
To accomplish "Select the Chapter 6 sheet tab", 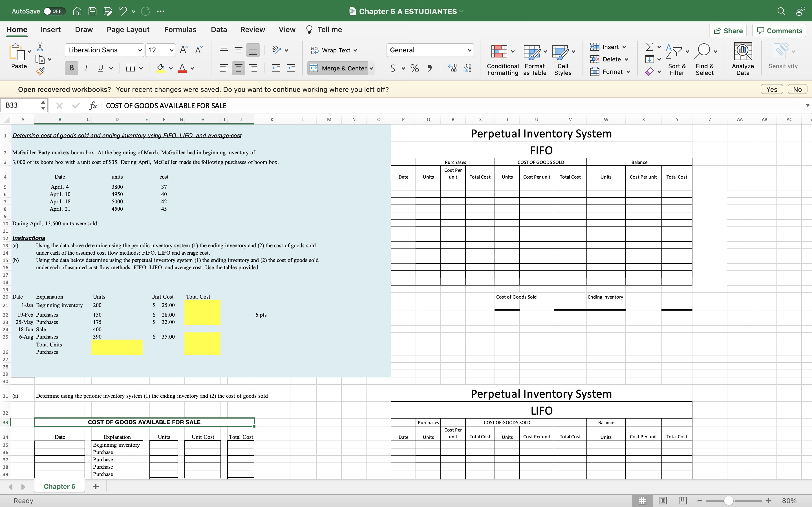I will point(59,486).
